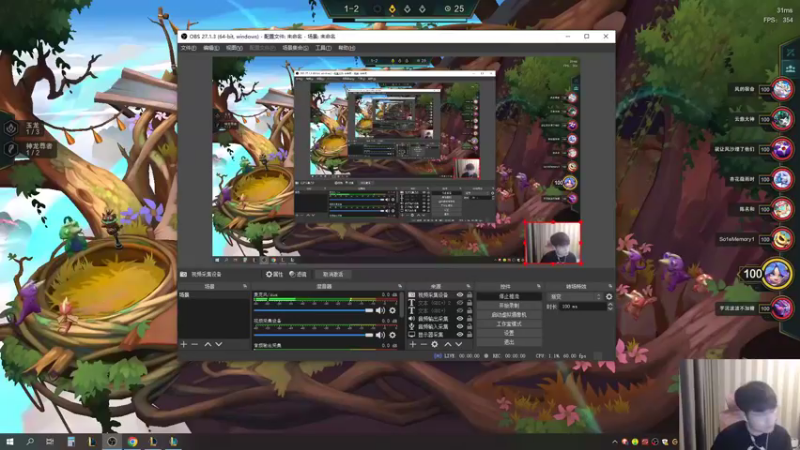Viewport: 800px width, 450px height.
Task: Select the display capture (显示器采集) source
Action: 433,335
